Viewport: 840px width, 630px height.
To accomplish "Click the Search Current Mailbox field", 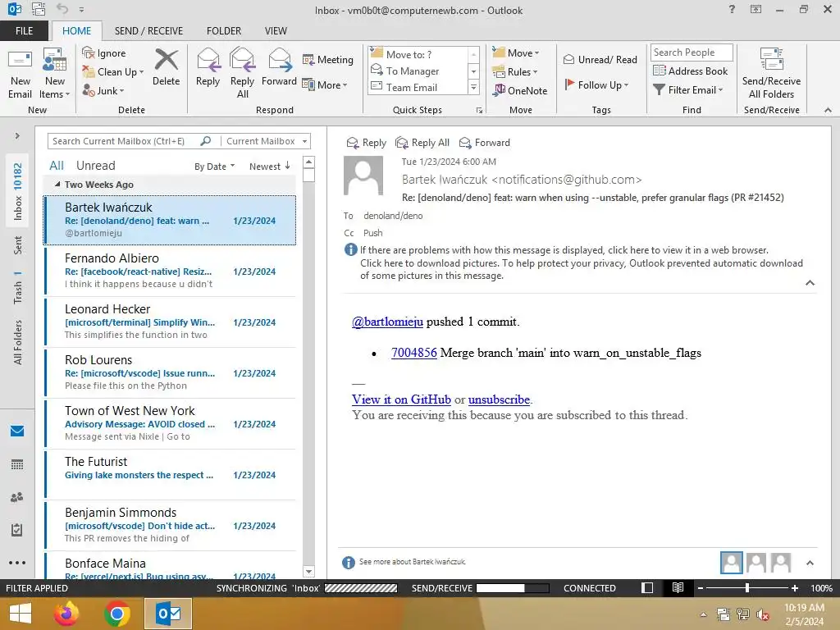I will [x=125, y=141].
